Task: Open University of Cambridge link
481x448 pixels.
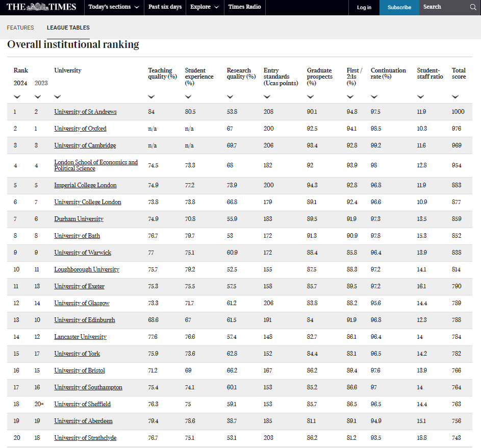Action: tap(85, 145)
